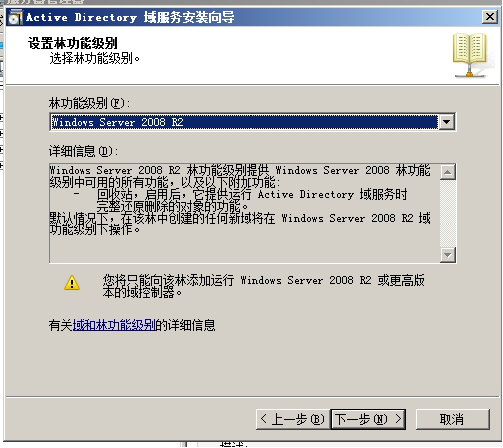The width and height of the screenshot is (503, 448).
Task: Click the open book directory icon
Action: pyautogui.click(x=470, y=56)
